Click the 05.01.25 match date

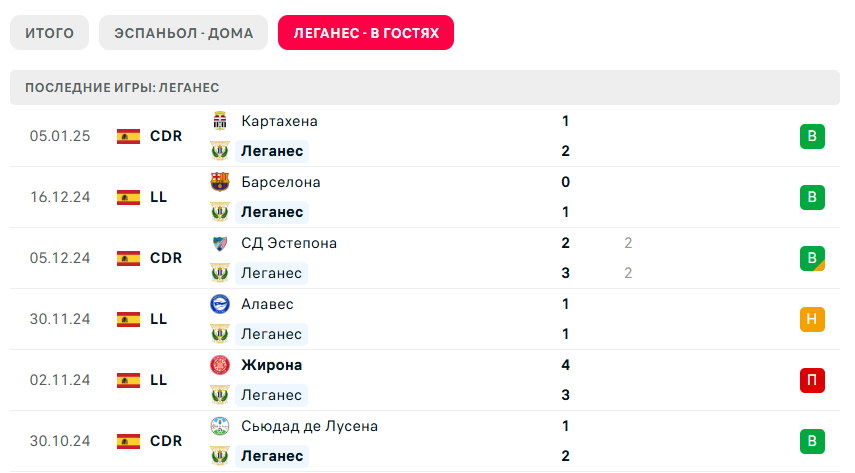[x=60, y=136]
